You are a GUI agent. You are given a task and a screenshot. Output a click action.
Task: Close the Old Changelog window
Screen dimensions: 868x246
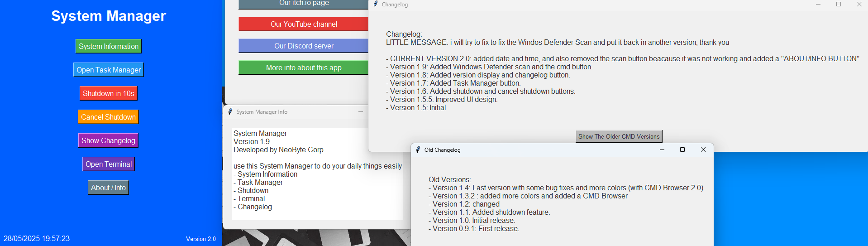pos(703,150)
